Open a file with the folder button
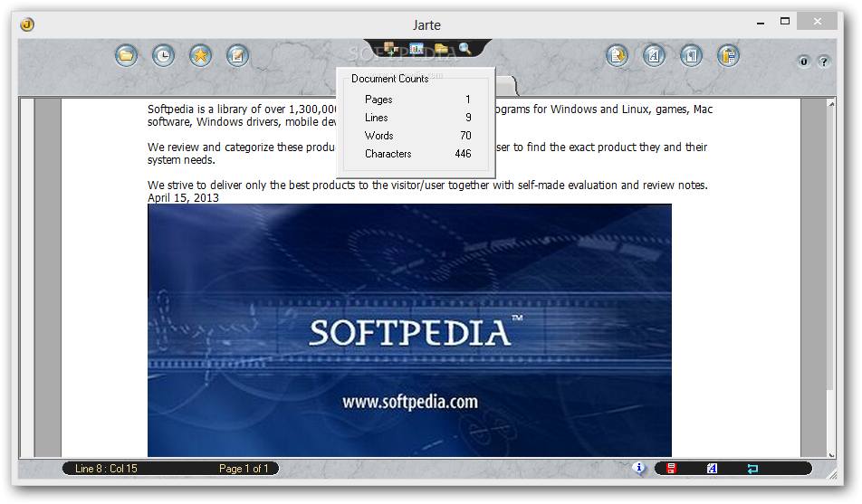This screenshot has height=504, width=862. [127, 55]
